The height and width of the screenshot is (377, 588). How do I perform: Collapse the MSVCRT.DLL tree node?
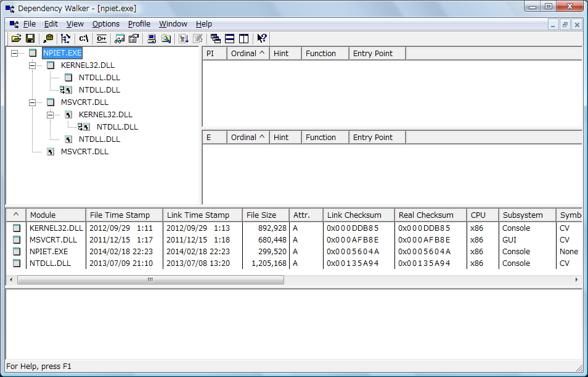point(32,102)
